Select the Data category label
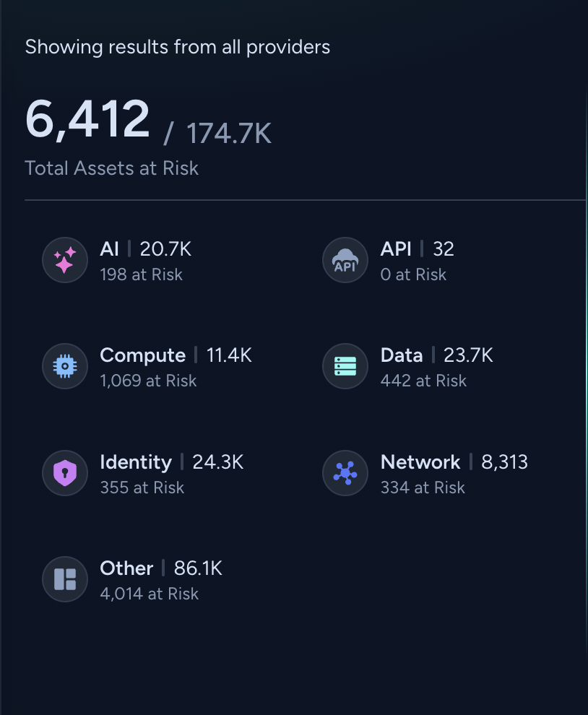 [x=402, y=355]
